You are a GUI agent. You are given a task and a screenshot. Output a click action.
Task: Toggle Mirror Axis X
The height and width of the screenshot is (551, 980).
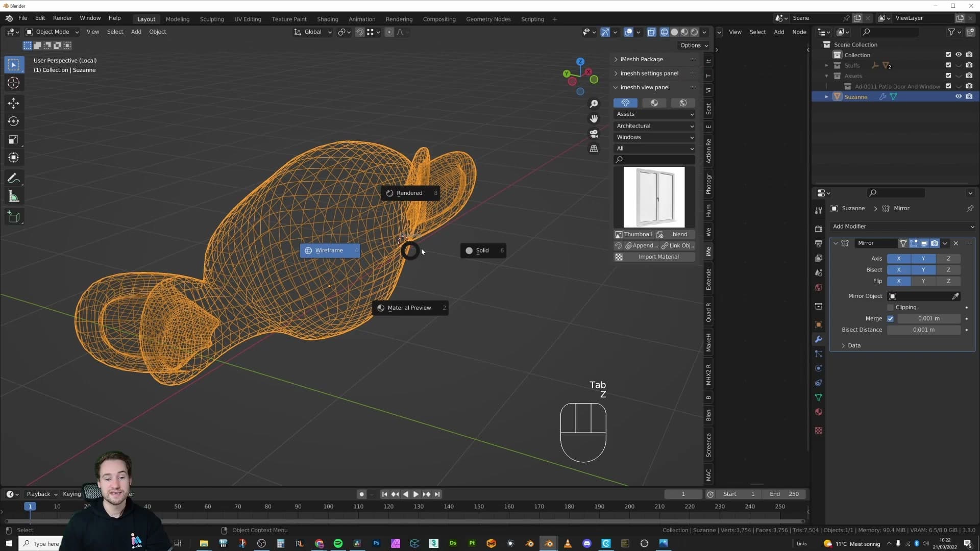[x=899, y=259]
